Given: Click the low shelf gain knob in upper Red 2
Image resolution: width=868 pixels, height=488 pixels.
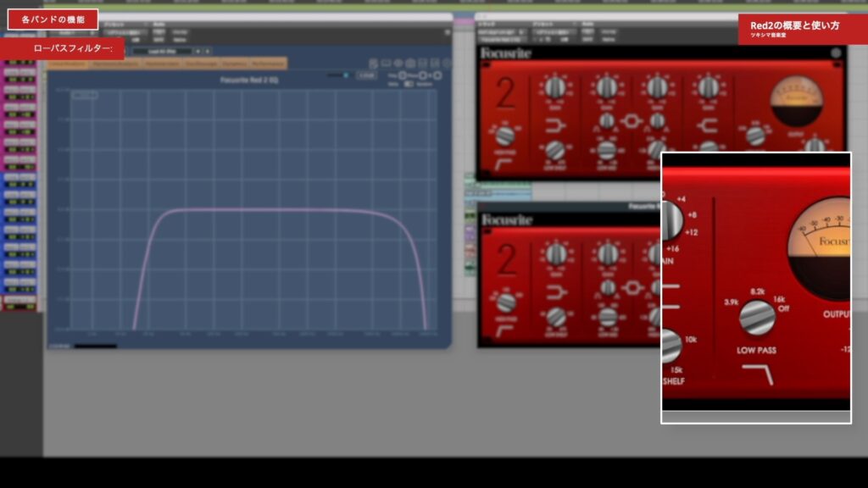Looking at the screenshot, I should tap(554, 87).
